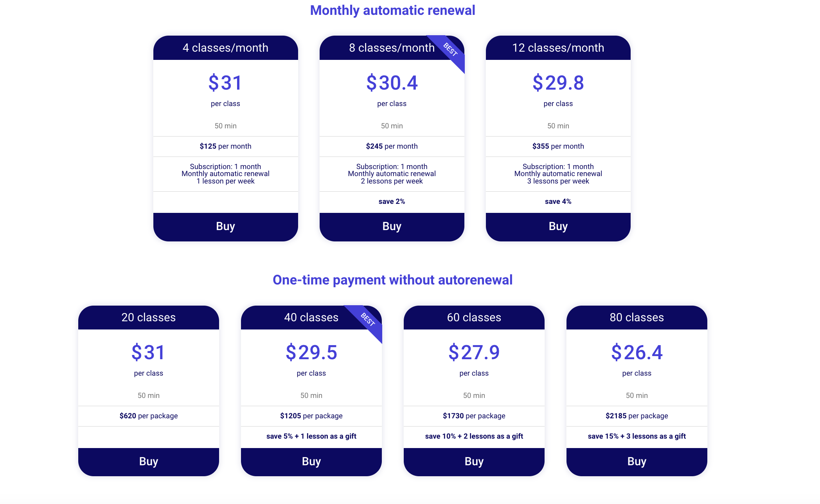Click BEST ribbon on 40 classes card
820x504 pixels.
368,320
